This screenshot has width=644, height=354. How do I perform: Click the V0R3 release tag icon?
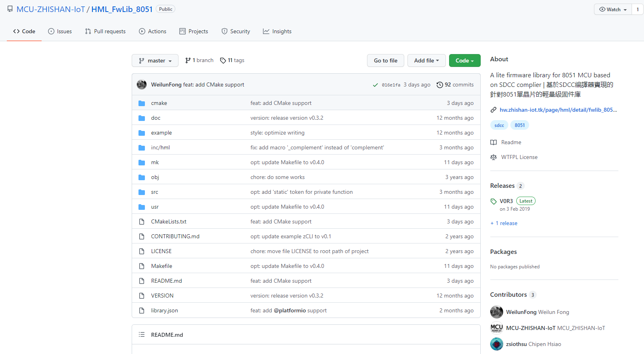pyautogui.click(x=494, y=201)
